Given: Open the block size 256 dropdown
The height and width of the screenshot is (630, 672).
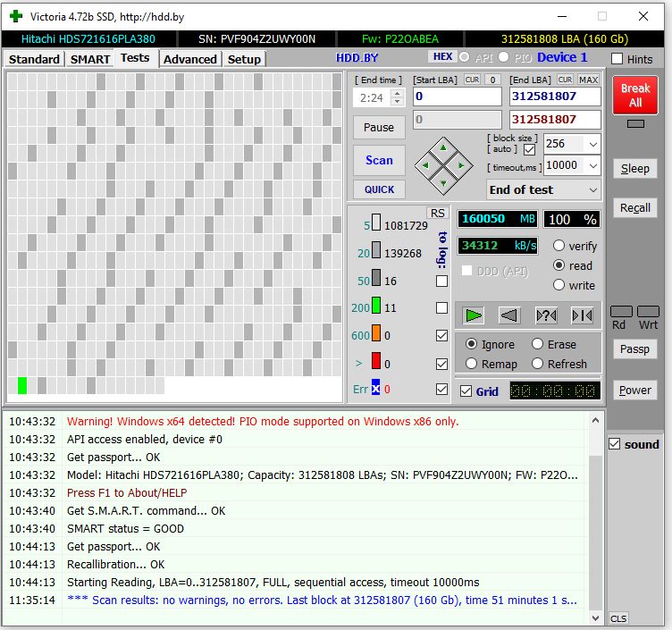Looking at the screenshot, I should tap(593, 144).
